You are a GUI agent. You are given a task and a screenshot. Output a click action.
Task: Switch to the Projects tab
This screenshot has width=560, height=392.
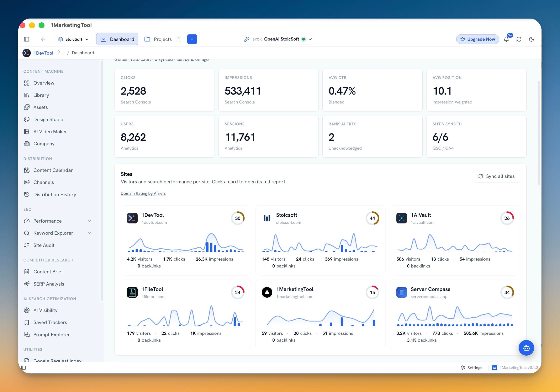pyautogui.click(x=162, y=39)
